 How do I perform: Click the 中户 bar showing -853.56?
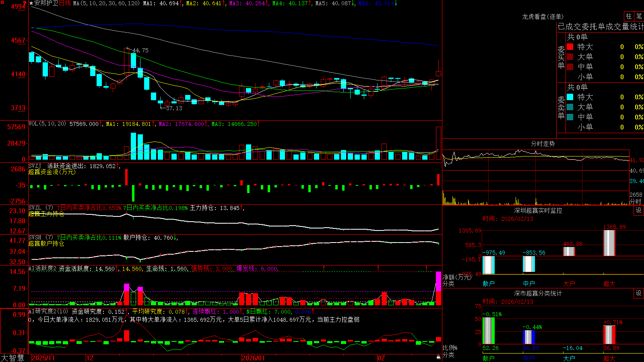(x=529, y=264)
